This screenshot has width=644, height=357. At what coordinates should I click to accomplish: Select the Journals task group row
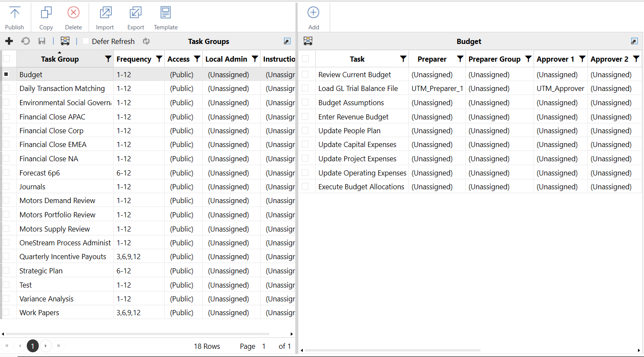point(148,187)
